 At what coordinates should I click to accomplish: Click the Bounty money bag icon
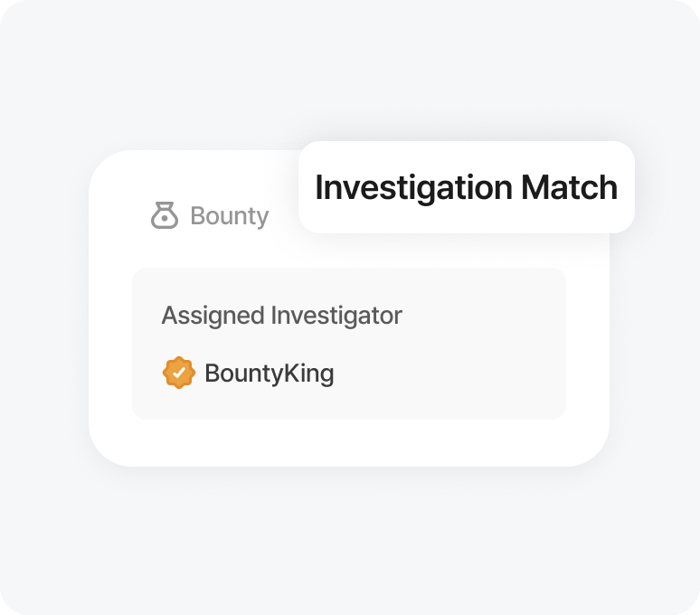coord(164,216)
